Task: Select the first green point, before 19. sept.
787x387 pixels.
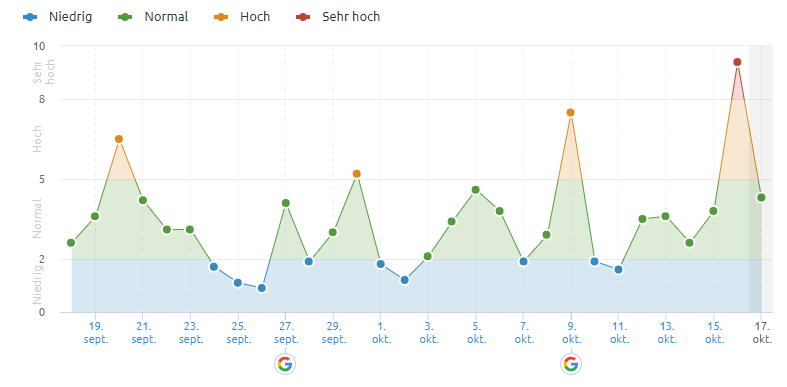Action: [x=71, y=243]
